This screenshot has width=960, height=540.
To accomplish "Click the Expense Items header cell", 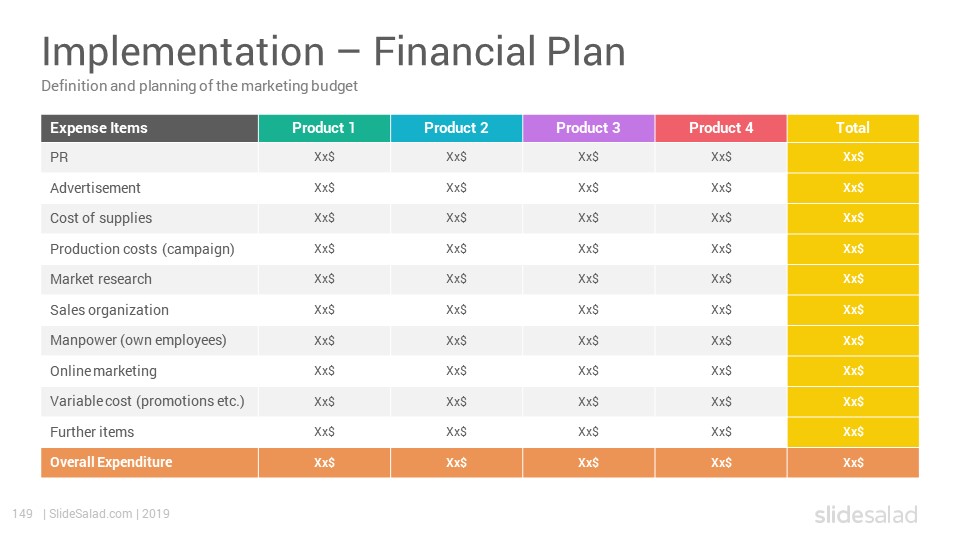I will pos(149,128).
